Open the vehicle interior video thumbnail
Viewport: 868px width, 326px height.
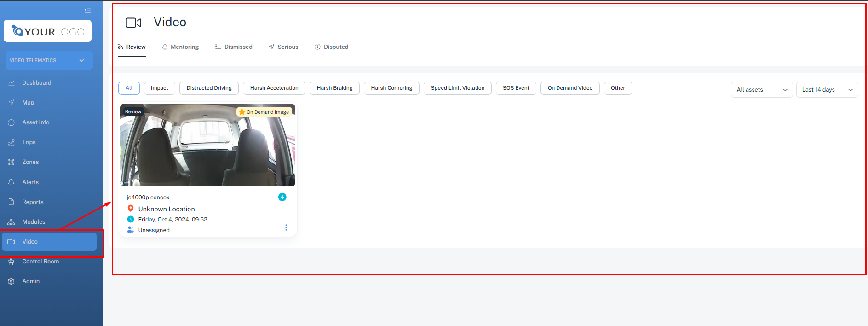coord(207,145)
